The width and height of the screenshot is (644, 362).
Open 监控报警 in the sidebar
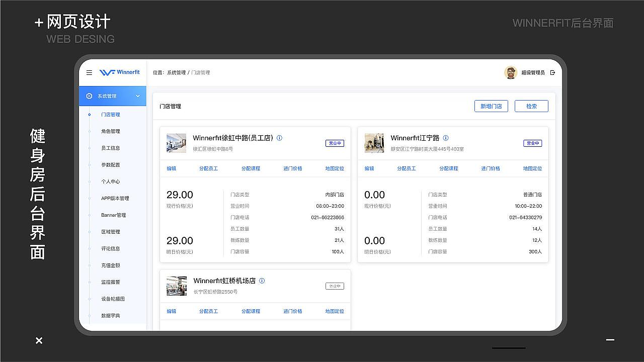pos(111,282)
